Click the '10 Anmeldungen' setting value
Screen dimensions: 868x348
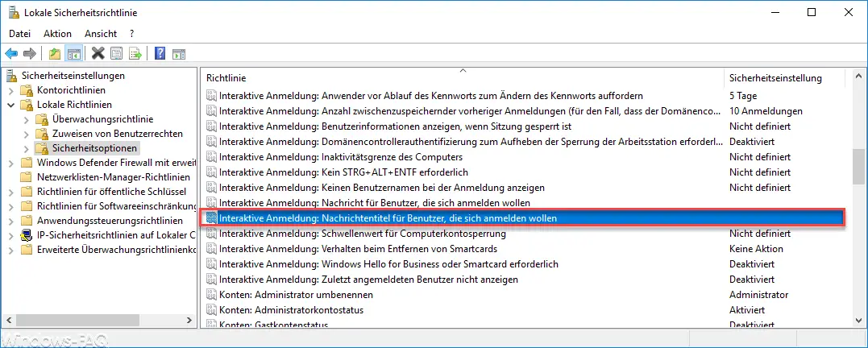(x=766, y=111)
